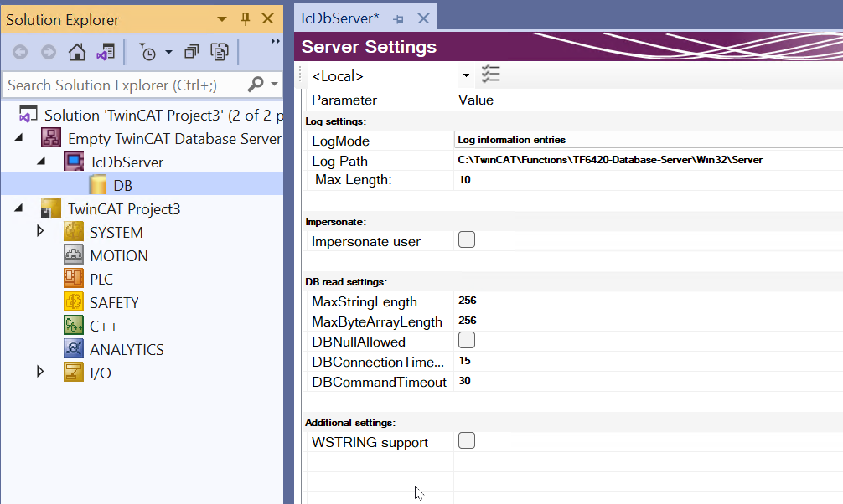
Task: Open dropdown arrow next to the clock filter
Action: point(168,52)
